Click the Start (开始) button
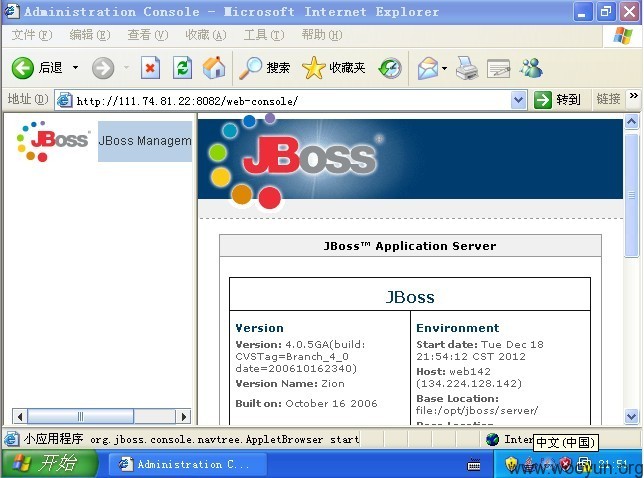Screen dimensions: 644x478 tap(48, 464)
